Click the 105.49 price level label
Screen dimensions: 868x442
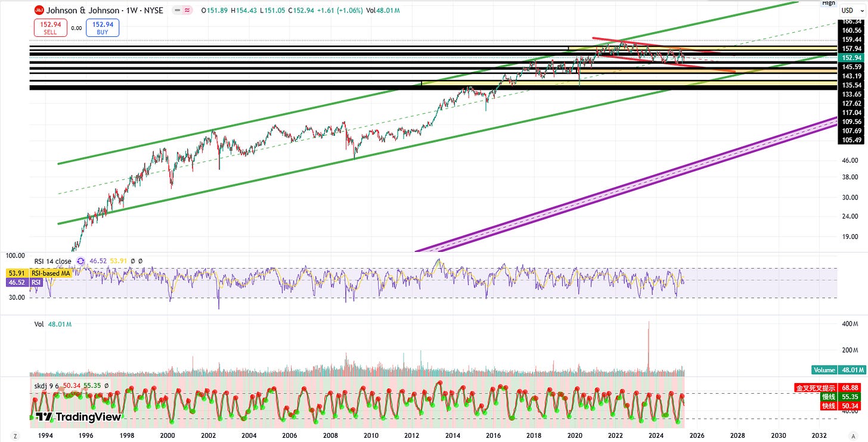coord(851,140)
